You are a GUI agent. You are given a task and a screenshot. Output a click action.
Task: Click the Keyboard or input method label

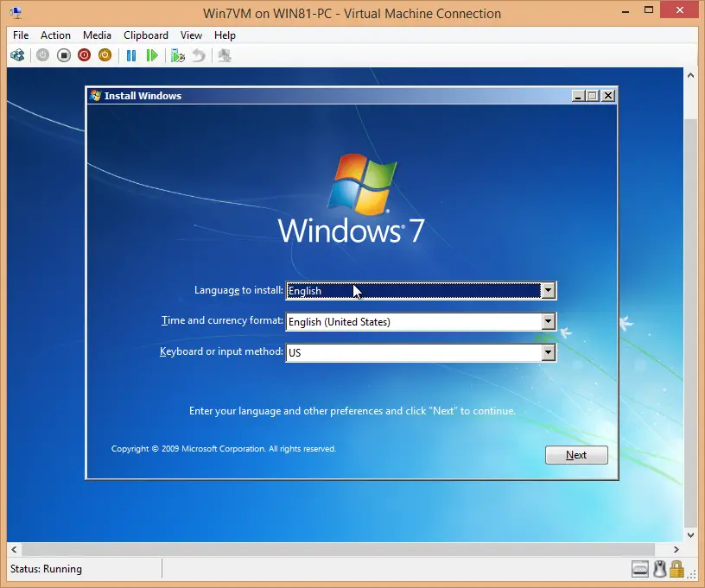click(x=221, y=351)
